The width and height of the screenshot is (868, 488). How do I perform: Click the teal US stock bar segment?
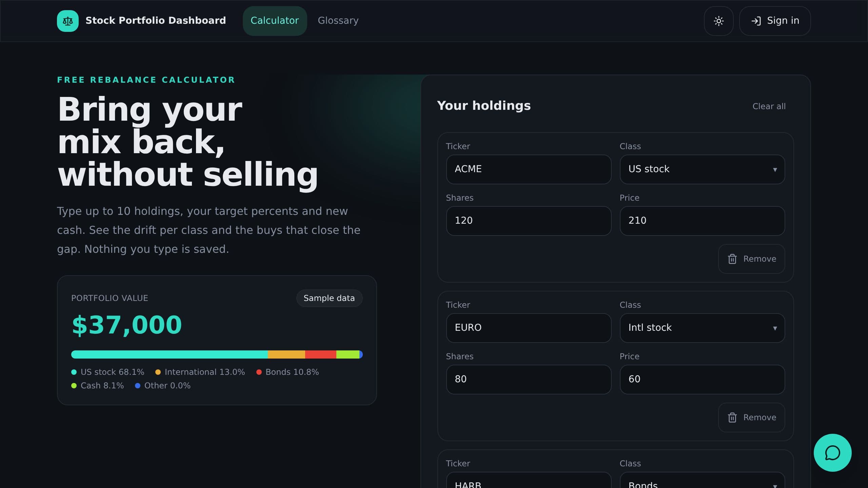[x=170, y=354]
